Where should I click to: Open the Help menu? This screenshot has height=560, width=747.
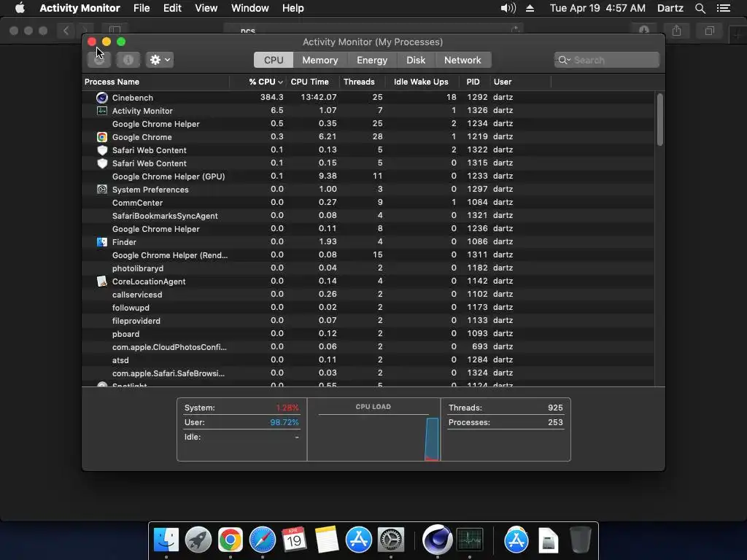point(293,8)
